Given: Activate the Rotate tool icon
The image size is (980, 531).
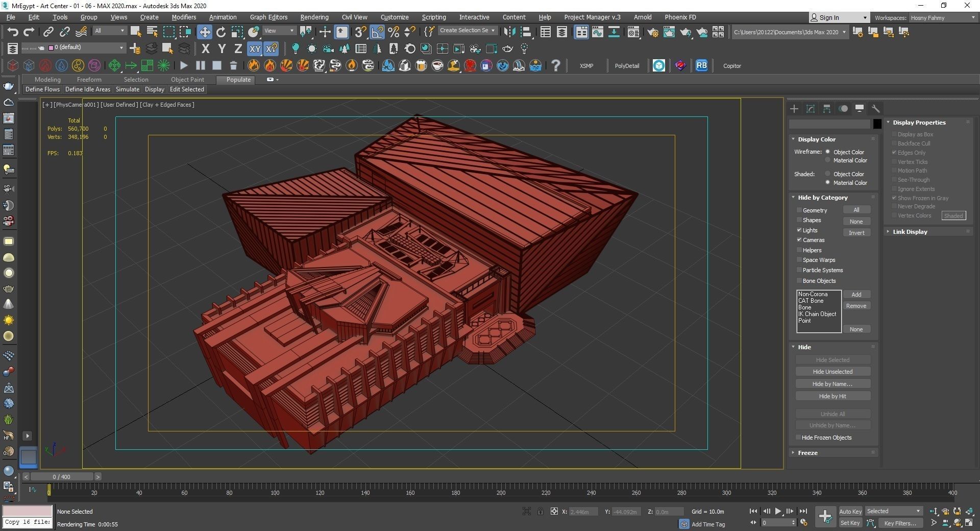Looking at the screenshot, I should coord(220,32).
